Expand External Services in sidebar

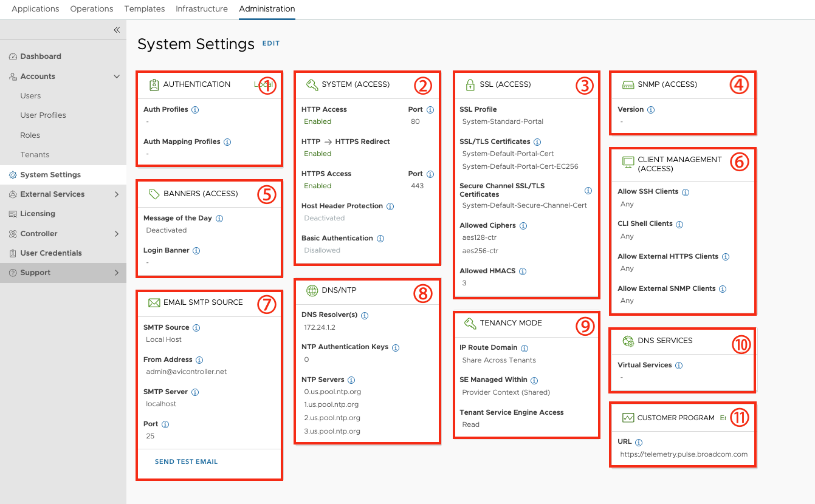tap(117, 194)
